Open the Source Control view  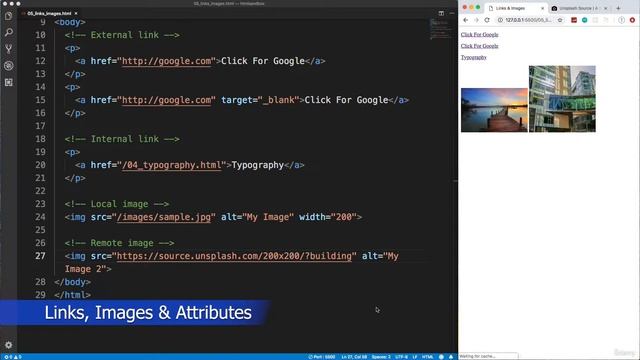9,49
